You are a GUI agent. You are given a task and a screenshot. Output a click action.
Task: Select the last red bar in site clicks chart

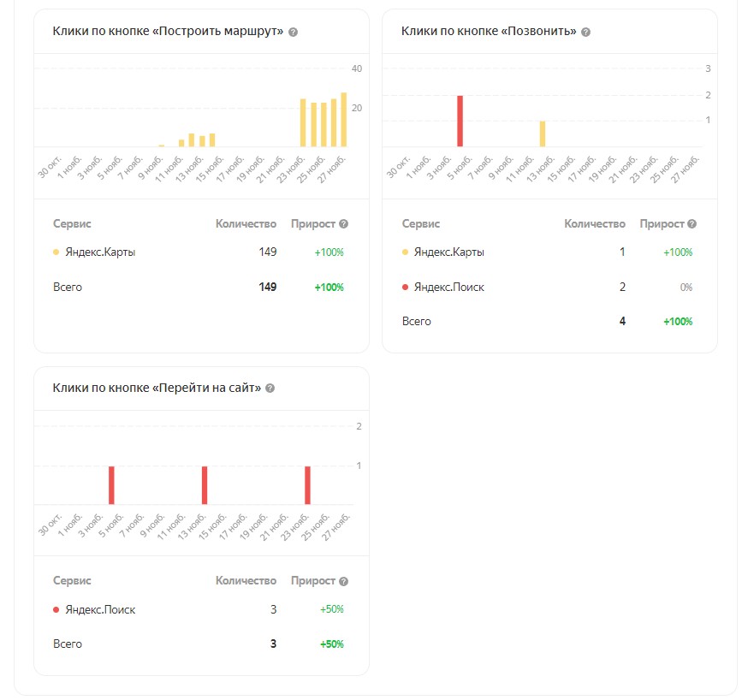pos(307,485)
